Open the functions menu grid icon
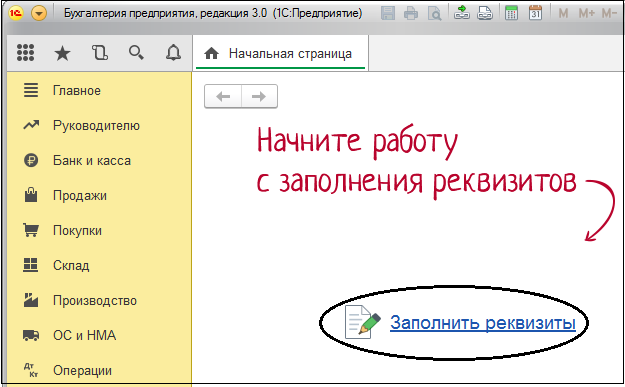The height and width of the screenshot is (387, 625). [26, 53]
